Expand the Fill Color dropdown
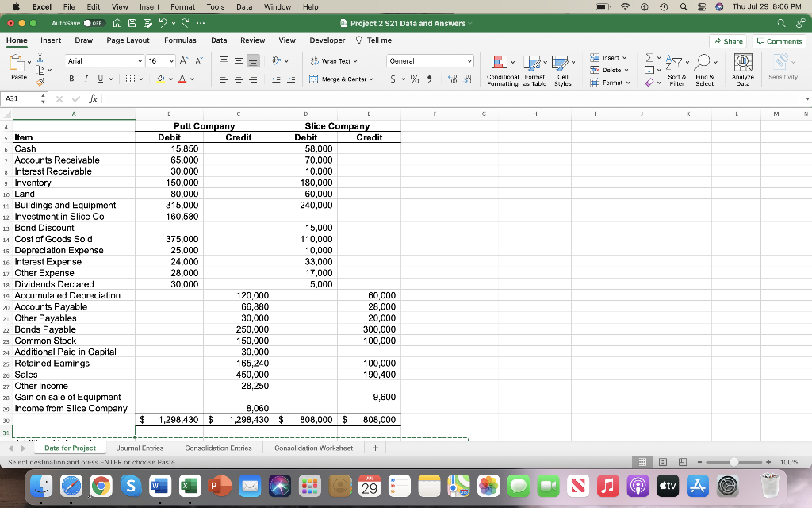 [x=171, y=80]
